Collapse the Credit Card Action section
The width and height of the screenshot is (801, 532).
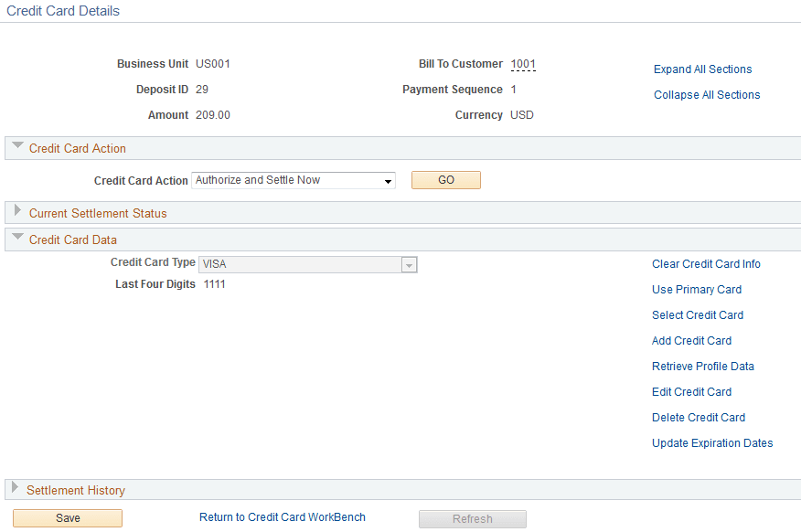pos(16,148)
